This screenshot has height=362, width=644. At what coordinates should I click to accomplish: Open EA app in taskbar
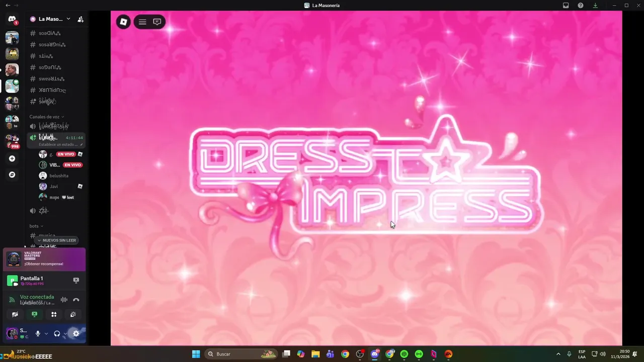coord(448,354)
